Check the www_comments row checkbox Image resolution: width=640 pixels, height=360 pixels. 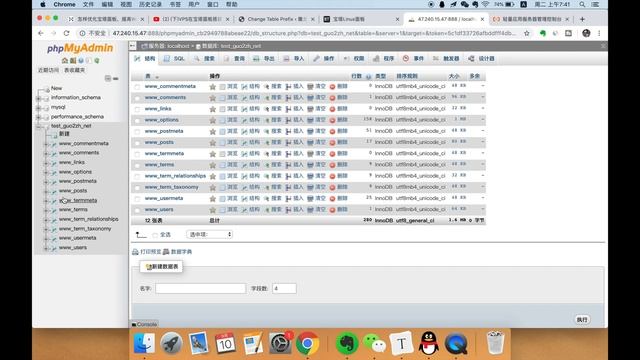click(137, 98)
